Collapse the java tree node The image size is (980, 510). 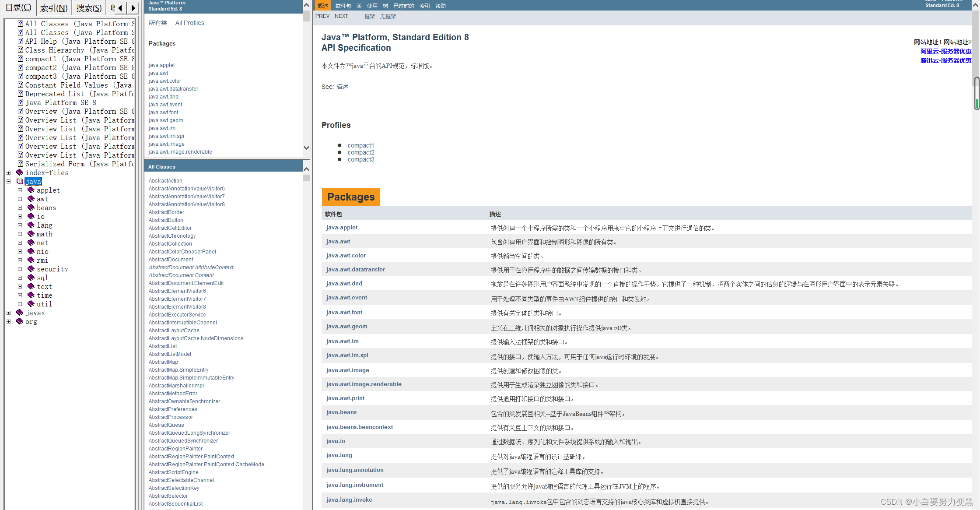[8, 181]
